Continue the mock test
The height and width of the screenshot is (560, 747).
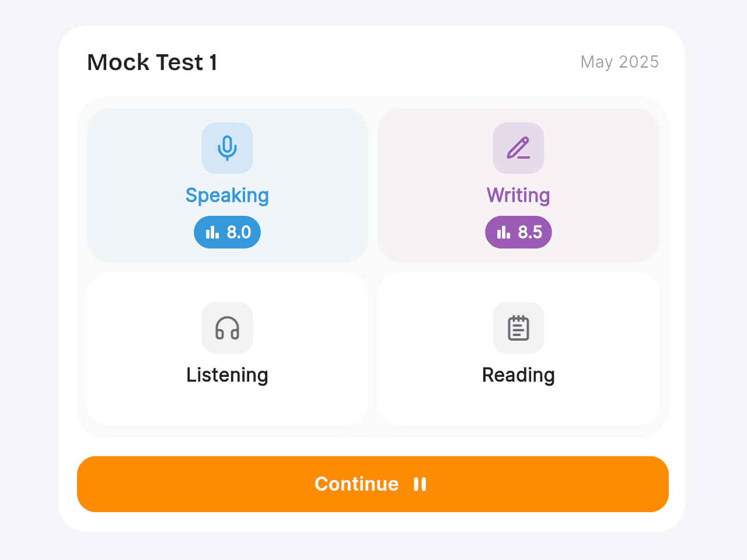point(373,484)
